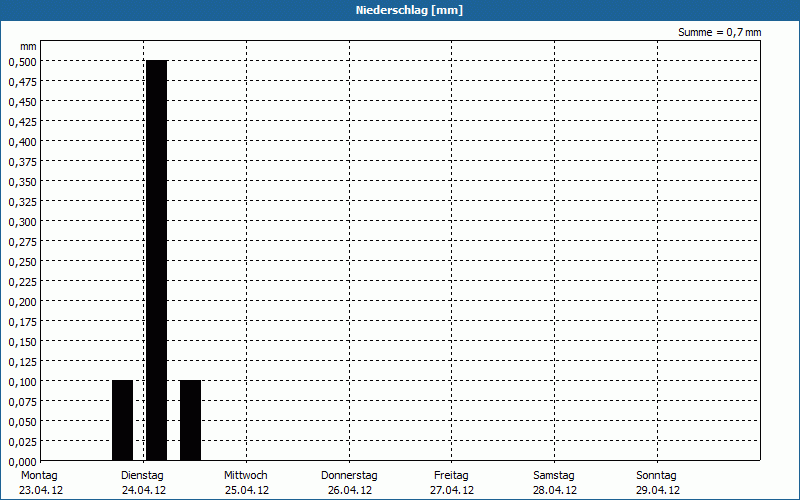800x500 pixels.
Task: Click the date 24.04.12
Action: [x=144, y=490]
